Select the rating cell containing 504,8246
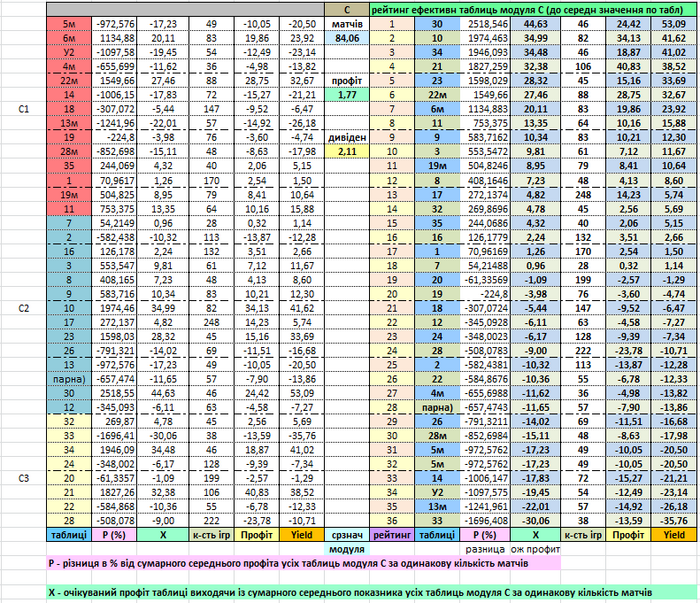Image resolution: width=700 pixels, height=603 pixels. pos(485,166)
